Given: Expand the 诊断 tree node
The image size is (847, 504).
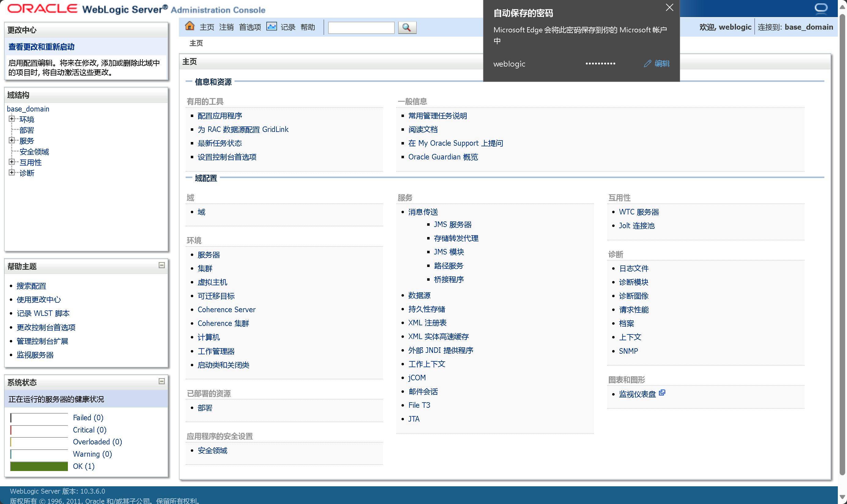Looking at the screenshot, I should point(12,173).
